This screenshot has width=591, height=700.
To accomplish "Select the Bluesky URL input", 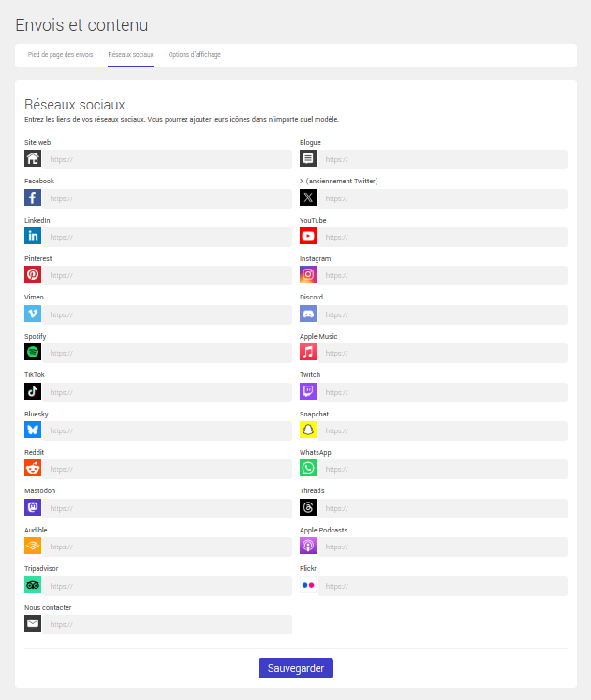I will (167, 430).
